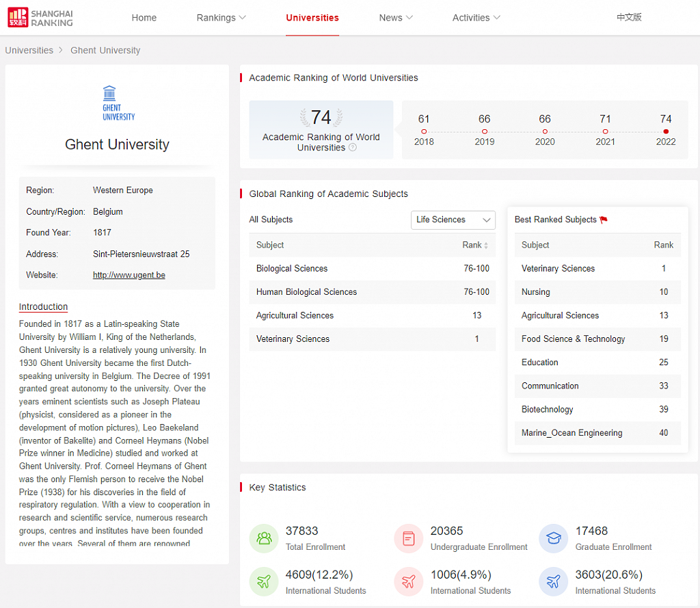The height and width of the screenshot is (608, 700).
Task: Click Agricultural Sciences in All Subjects table
Action: tap(295, 315)
